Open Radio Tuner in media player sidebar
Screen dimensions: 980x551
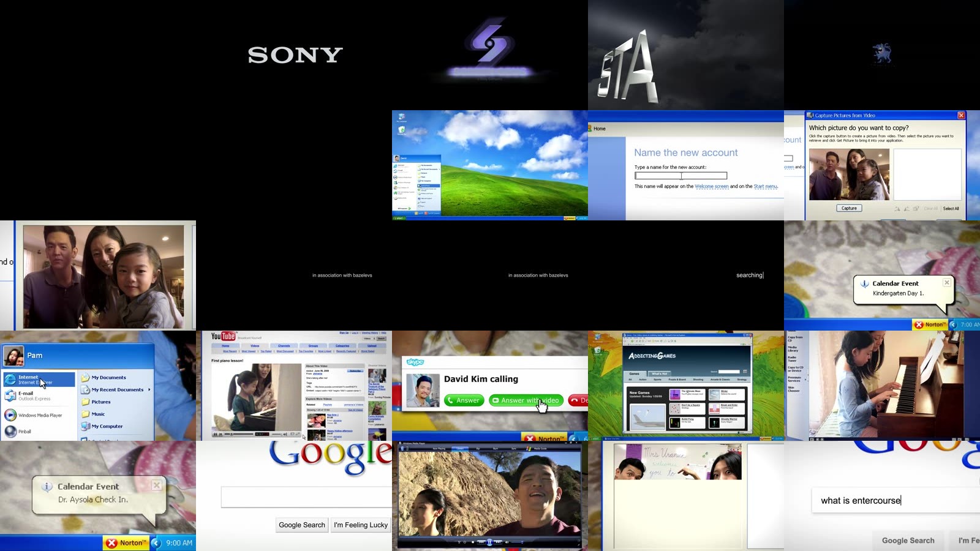(792, 359)
